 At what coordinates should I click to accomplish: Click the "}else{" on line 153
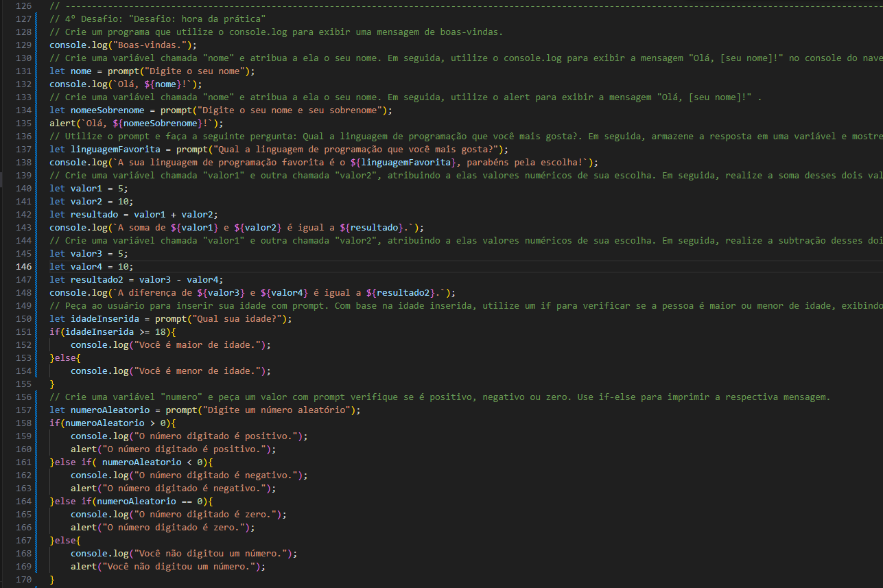point(65,358)
